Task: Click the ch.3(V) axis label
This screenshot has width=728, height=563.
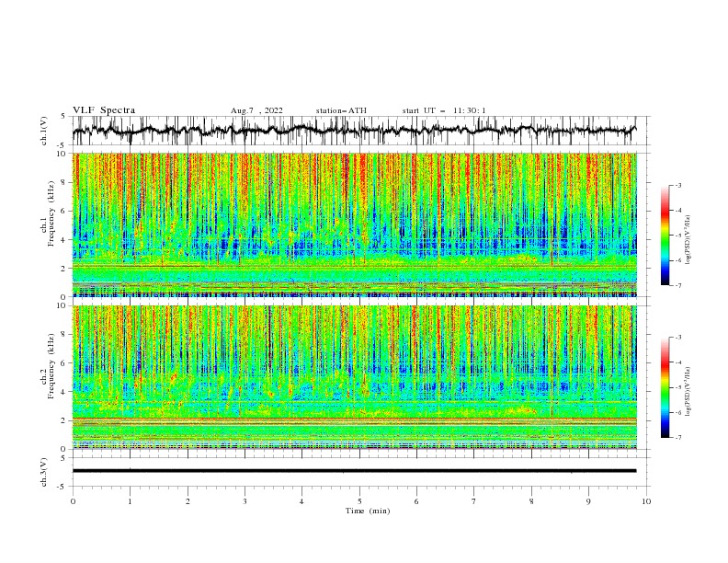Action: 44,472
